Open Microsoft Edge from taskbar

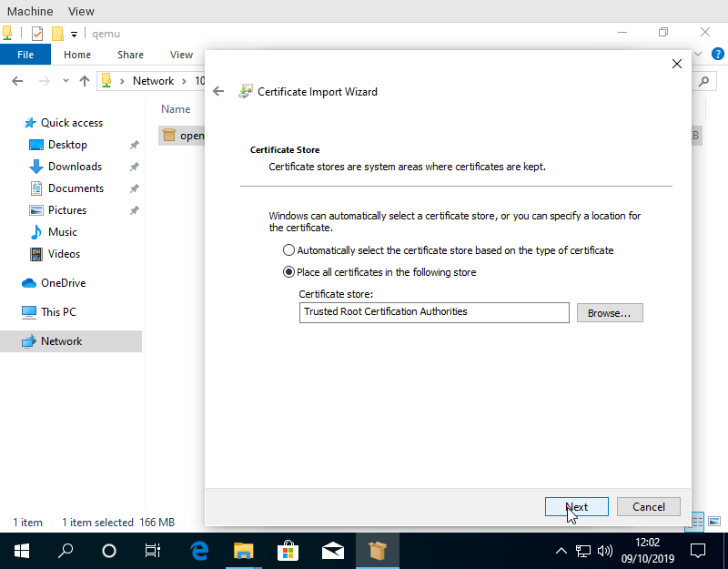click(199, 551)
